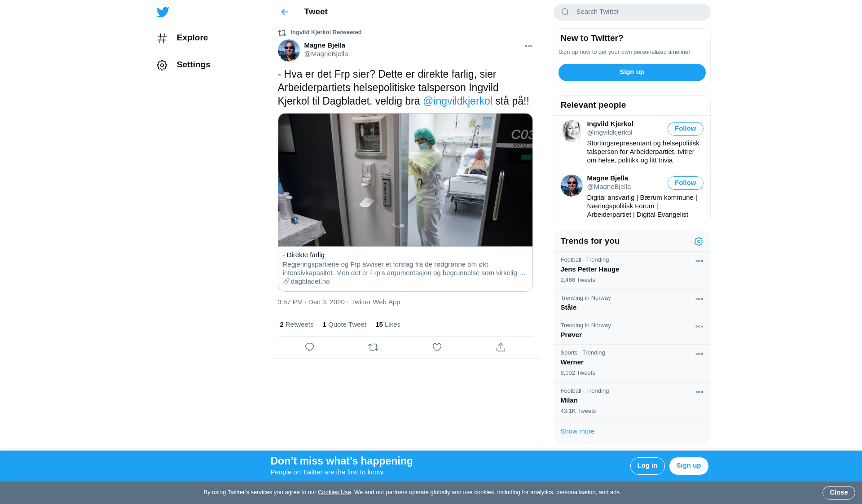
Task: Follow Ingvild Kjerkol
Action: pyautogui.click(x=685, y=129)
